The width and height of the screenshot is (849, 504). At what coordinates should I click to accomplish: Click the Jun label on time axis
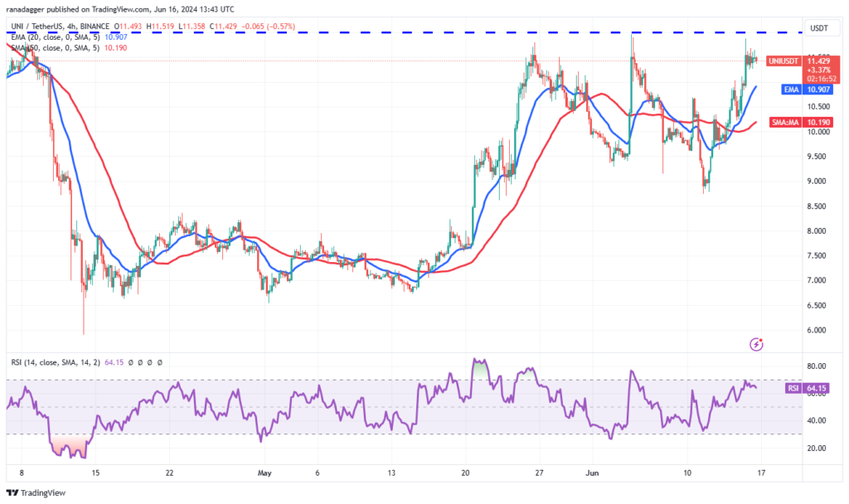592,472
